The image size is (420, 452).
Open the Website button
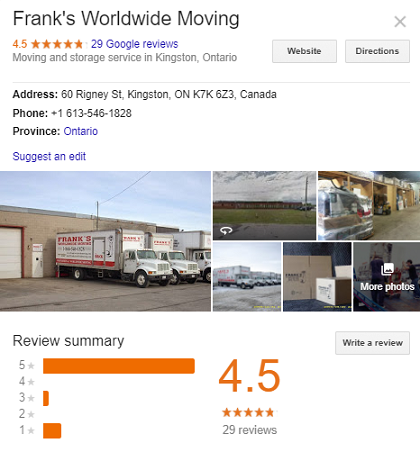(304, 51)
